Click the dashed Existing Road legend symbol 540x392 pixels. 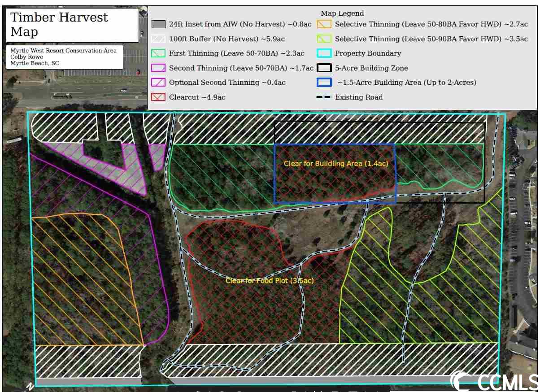[324, 97]
